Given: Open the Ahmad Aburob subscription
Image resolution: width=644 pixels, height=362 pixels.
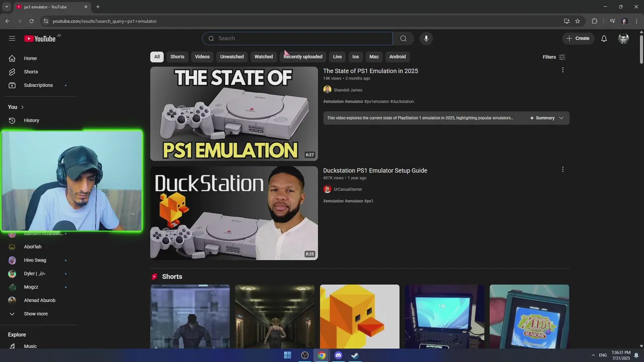Looking at the screenshot, I should pos(40,300).
